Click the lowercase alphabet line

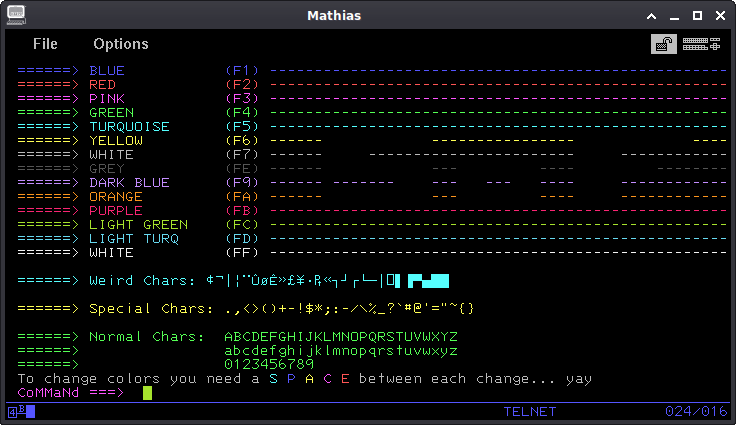point(341,351)
